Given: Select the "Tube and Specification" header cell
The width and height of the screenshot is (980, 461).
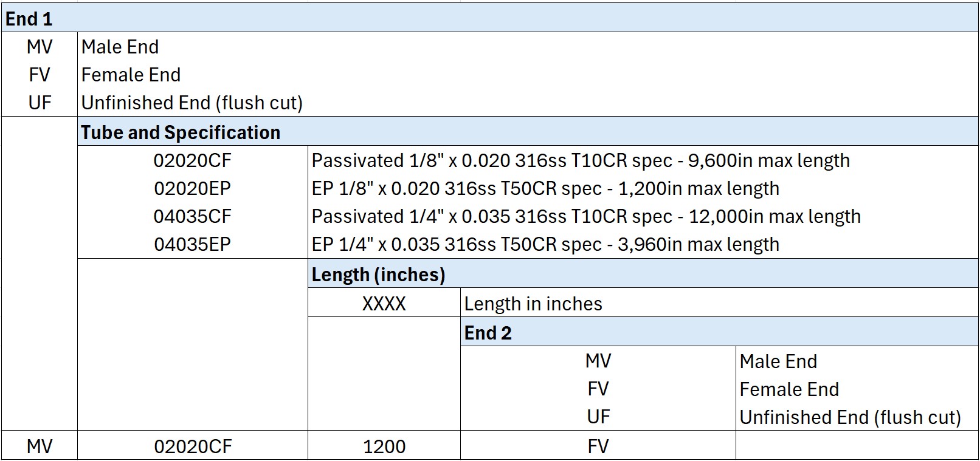Looking at the screenshot, I should (x=181, y=132).
